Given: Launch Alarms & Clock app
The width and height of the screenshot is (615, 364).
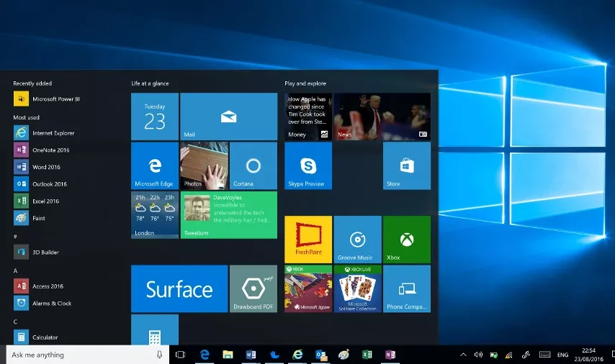Looking at the screenshot, I should coord(42,303).
